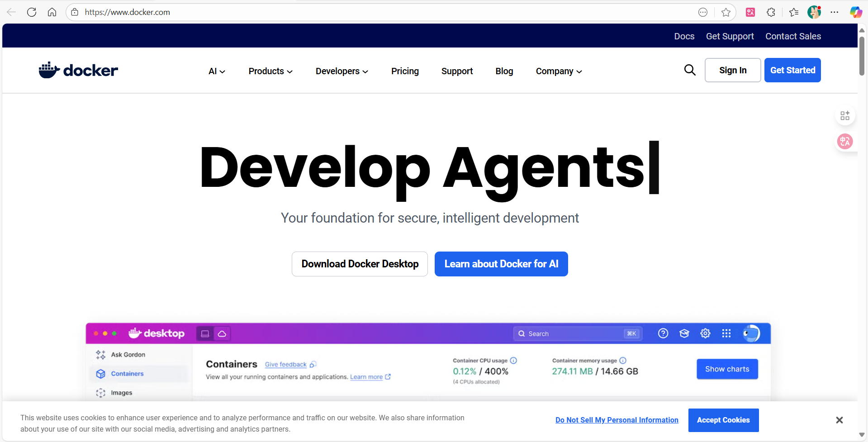This screenshot has height=442, width=868.
Task: Go to browser home page icon
Action: 52,12
